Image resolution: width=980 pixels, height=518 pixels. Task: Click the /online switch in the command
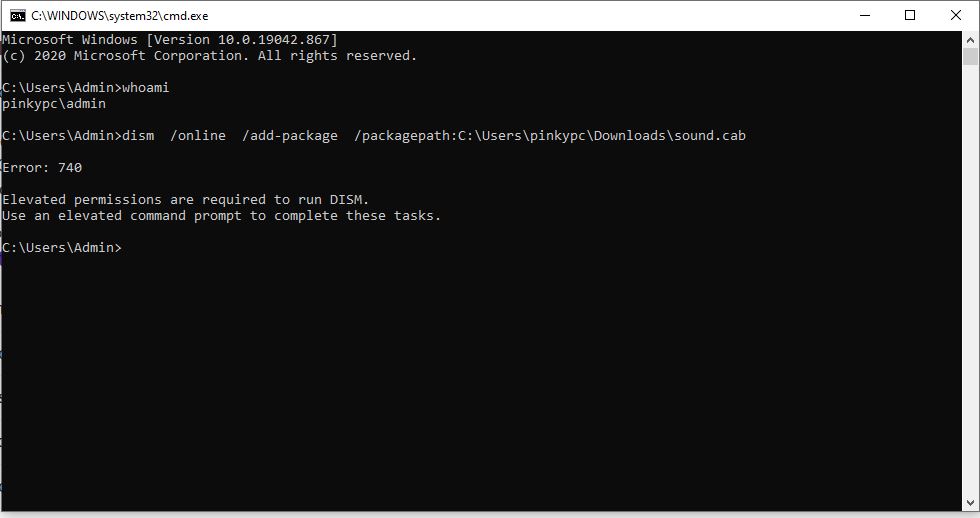[198, 136]
